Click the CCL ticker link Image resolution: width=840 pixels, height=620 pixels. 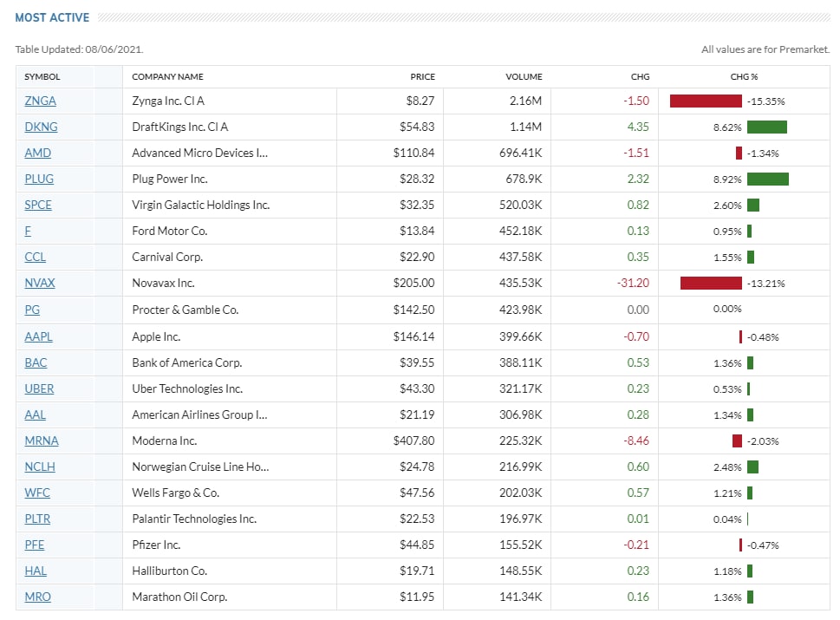tap(36, 258)
